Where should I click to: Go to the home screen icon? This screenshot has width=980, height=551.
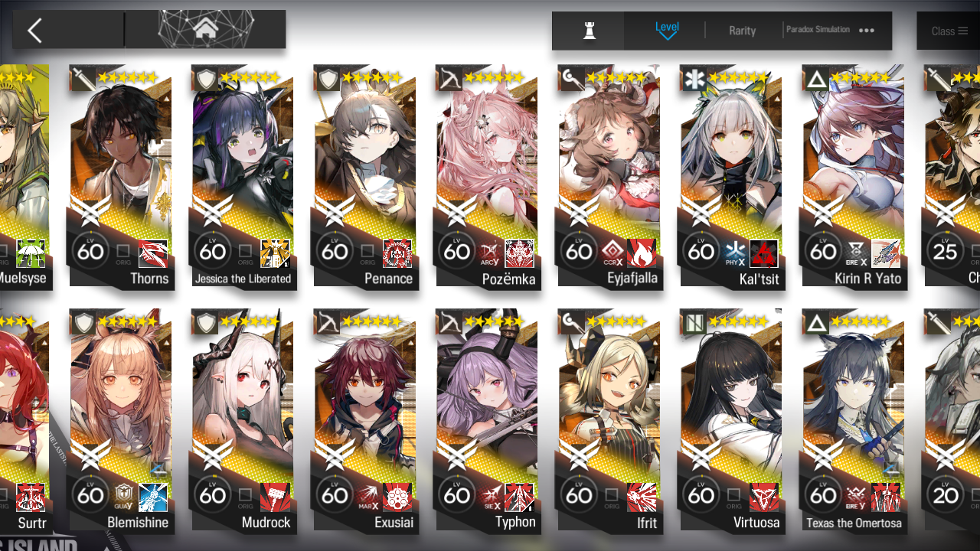coord(205,29)
